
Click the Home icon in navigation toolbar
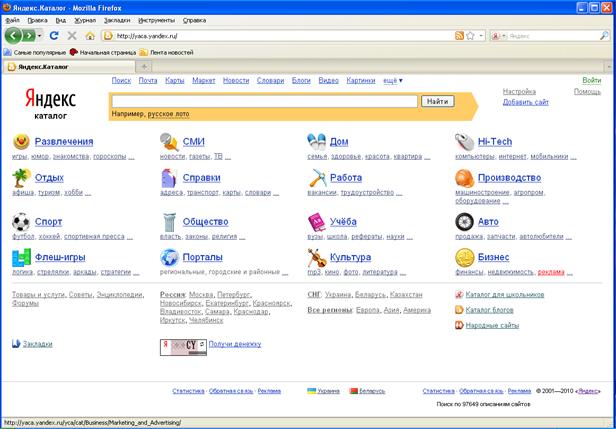[x=90, y=35]
